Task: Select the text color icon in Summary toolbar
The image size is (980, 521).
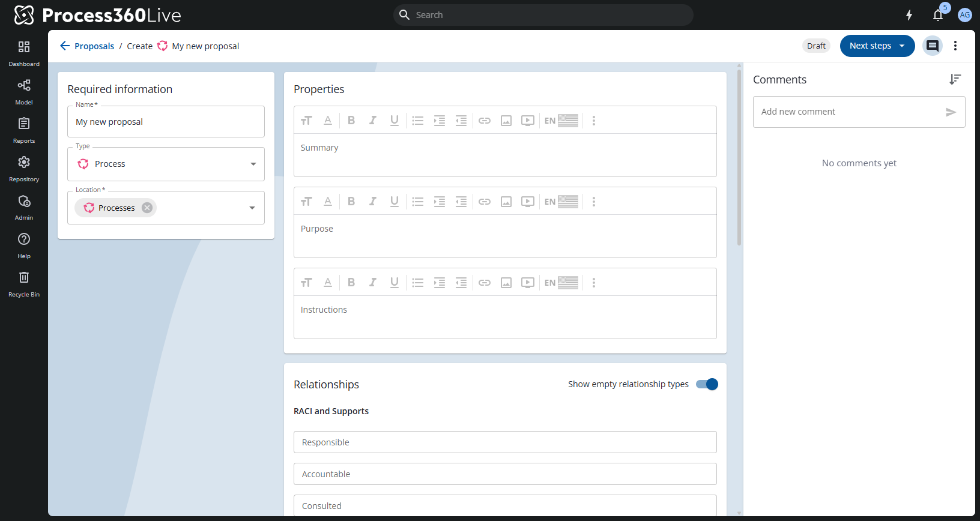Action: (328, 121)
